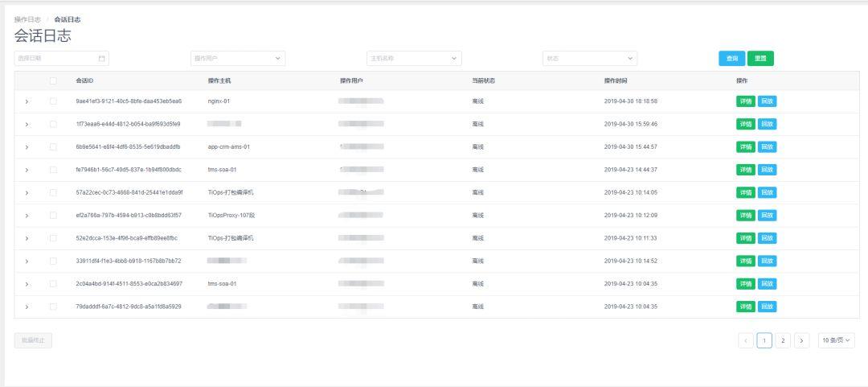Open the 状态 filter dropdown
The height and width of the screenshot is (387, 868).
590,59
